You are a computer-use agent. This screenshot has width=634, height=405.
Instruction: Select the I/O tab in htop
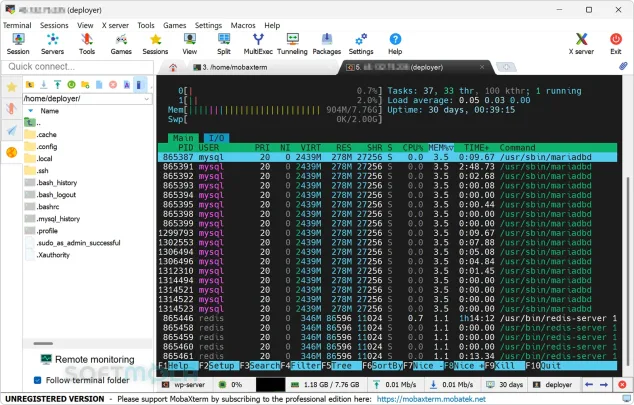216,138
